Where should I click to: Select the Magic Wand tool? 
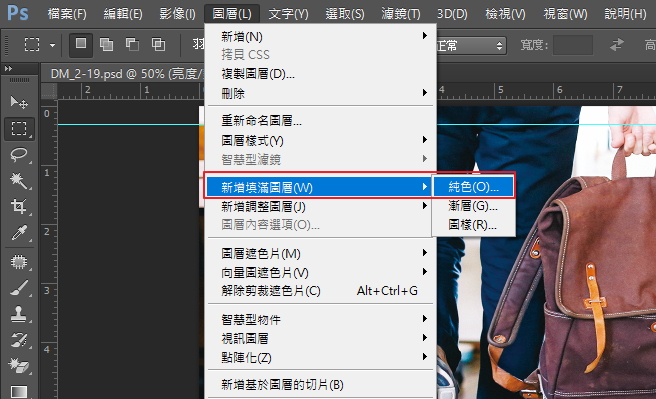point(19,180)
